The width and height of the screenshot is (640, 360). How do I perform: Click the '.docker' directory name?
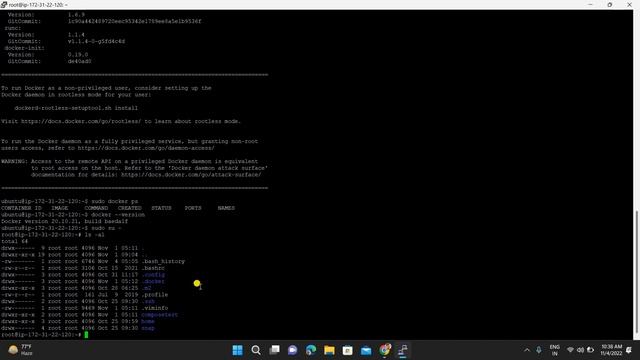153,281
